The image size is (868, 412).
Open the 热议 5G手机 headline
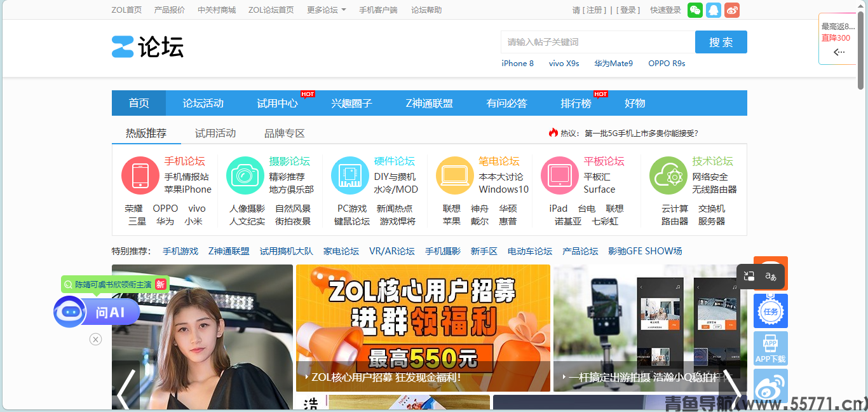coord(641,133)
